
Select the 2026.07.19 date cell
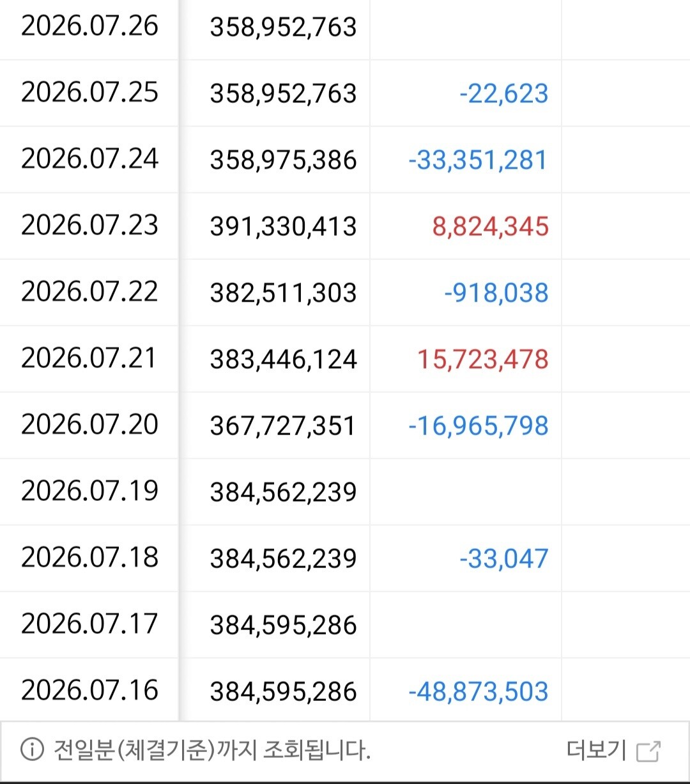89,491
